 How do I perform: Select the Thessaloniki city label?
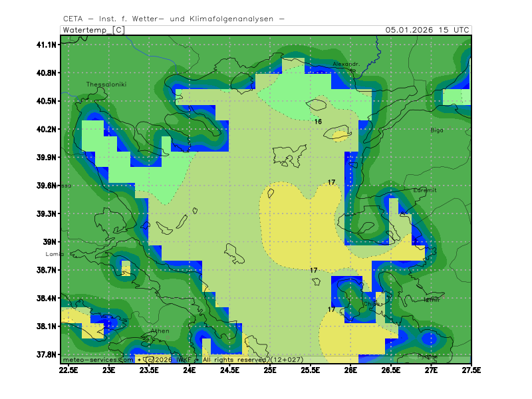(106, 84)
